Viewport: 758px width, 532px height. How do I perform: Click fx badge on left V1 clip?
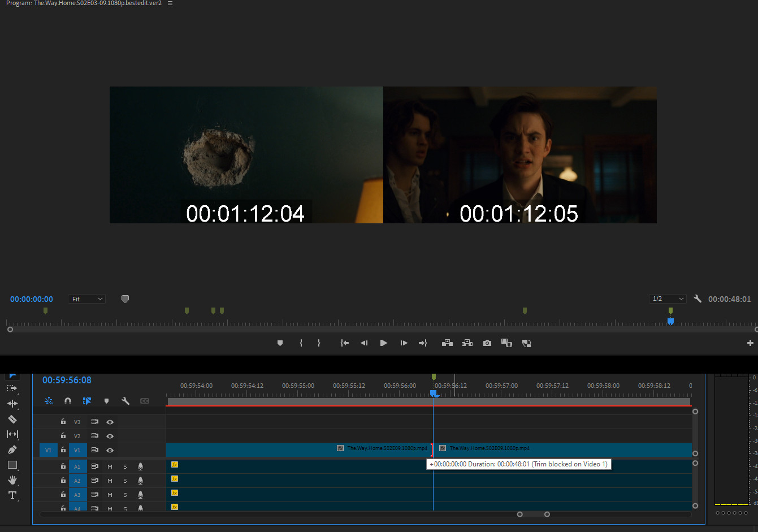click(340, 448)
